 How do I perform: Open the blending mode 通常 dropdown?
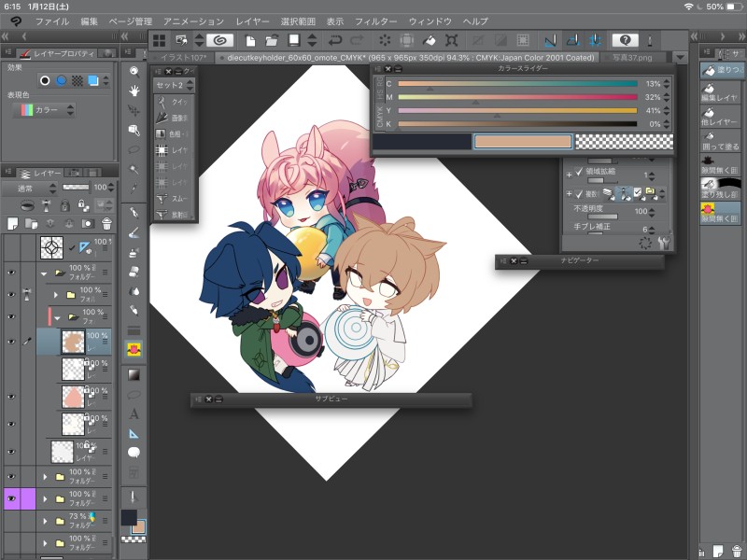point(30,189)
